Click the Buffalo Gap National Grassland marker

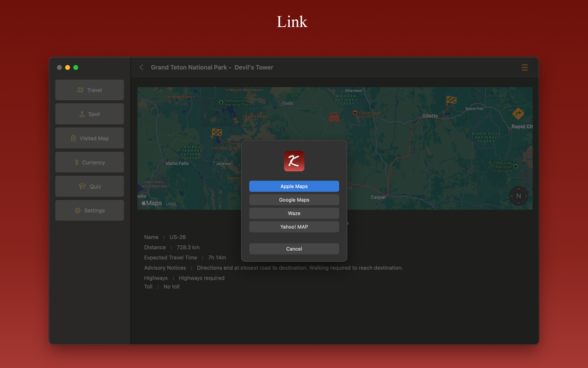pyautogui.click(x=516, y=167)
